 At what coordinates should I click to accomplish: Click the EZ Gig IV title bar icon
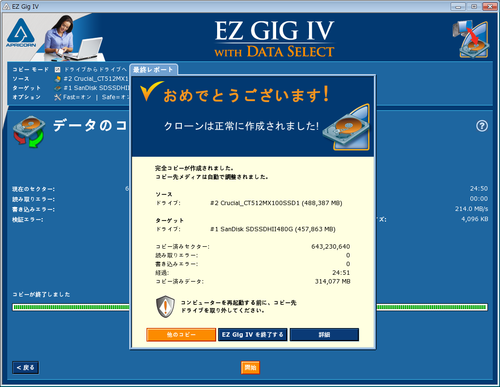(x=6, y=6)
